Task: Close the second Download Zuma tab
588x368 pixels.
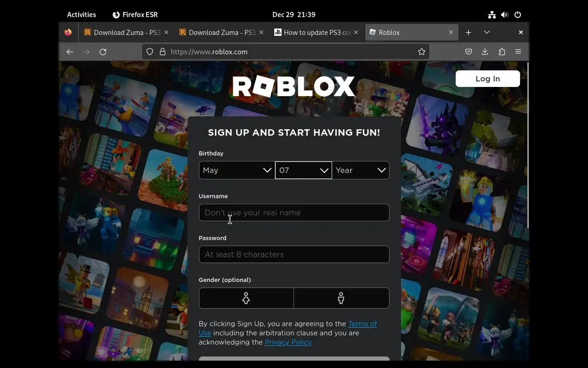Action: 261,33
